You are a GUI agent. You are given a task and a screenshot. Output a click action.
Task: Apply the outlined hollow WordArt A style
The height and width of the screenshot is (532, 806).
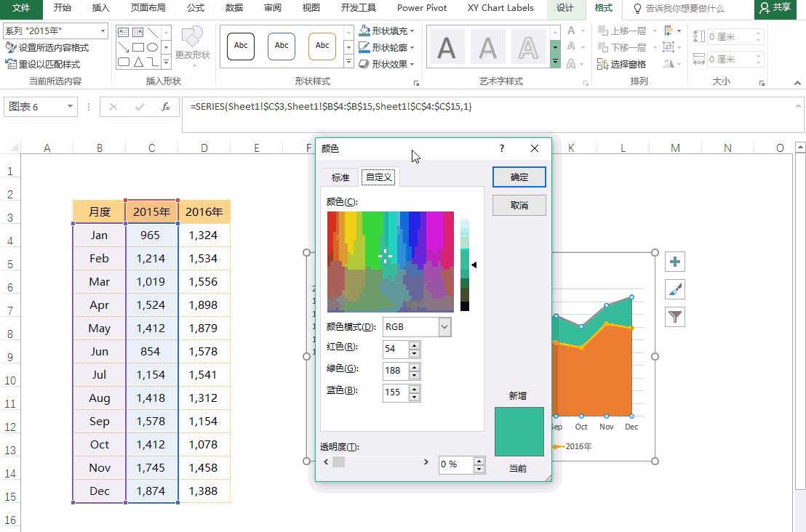pyautogui.click(x=528, y=48)
